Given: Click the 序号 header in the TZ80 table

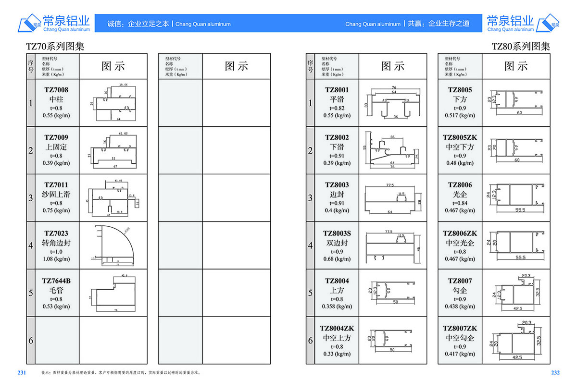Looking at the screenshot, I should [x=310, y=66].
